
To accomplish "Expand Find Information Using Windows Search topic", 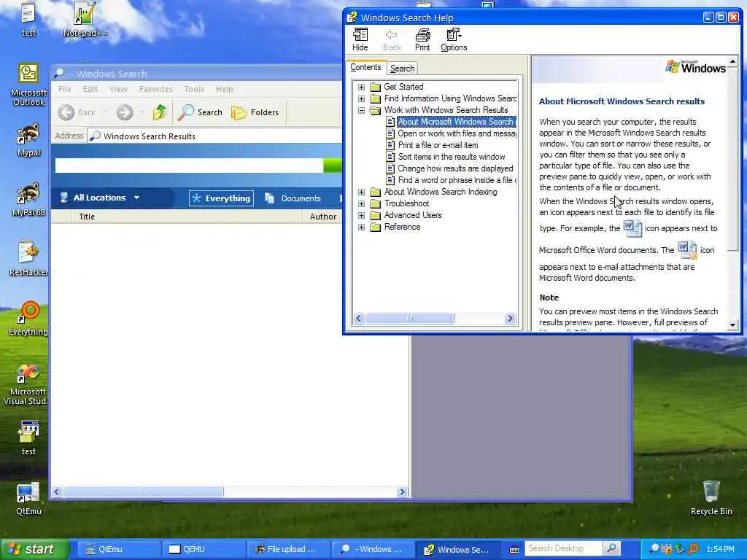I will tap(361, 98).
